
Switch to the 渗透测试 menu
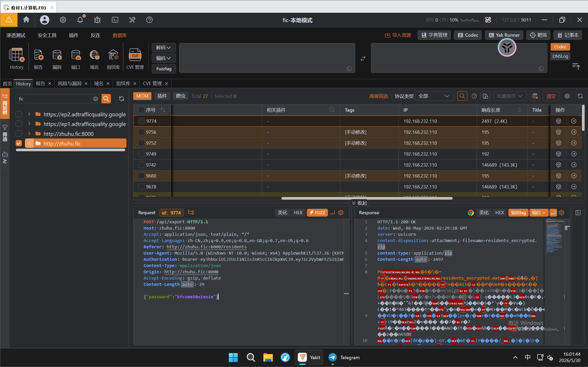click(16, 35)
